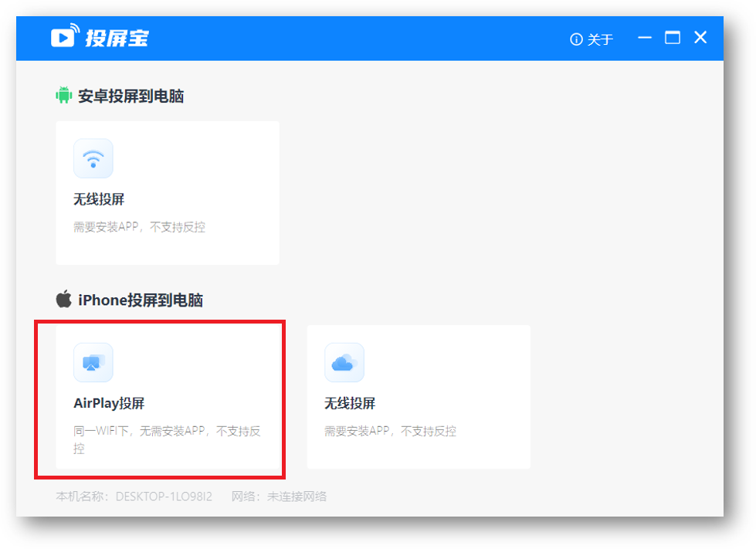Minimize the 投屏宝 window
The width and height of the screenshot is (756, 549).
(x=645, y=37)
